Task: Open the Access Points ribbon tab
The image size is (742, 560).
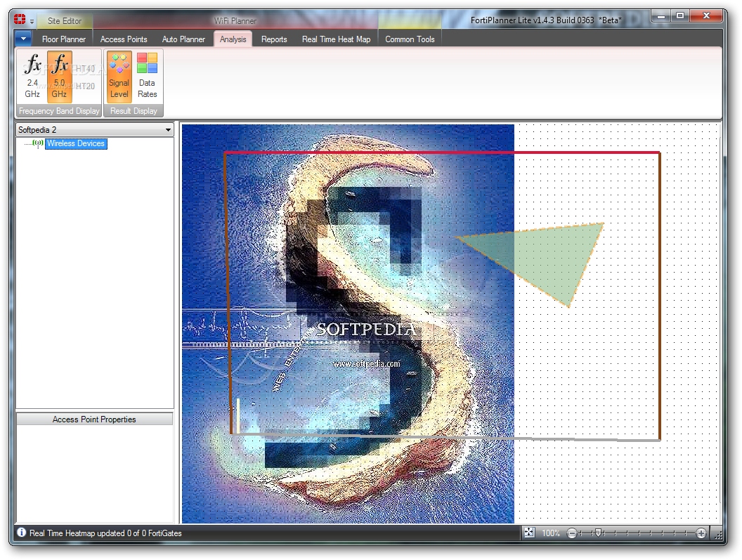Action: pos(124,39)
